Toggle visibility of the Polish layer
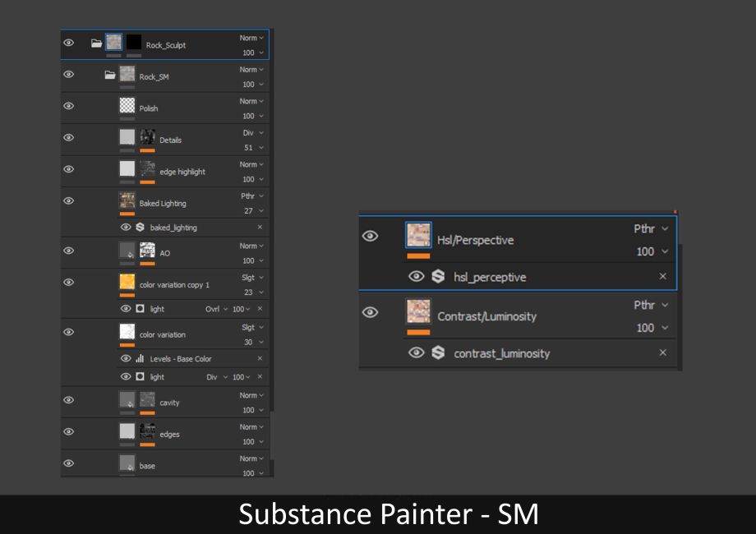756x534 pixels. [68, 105]
